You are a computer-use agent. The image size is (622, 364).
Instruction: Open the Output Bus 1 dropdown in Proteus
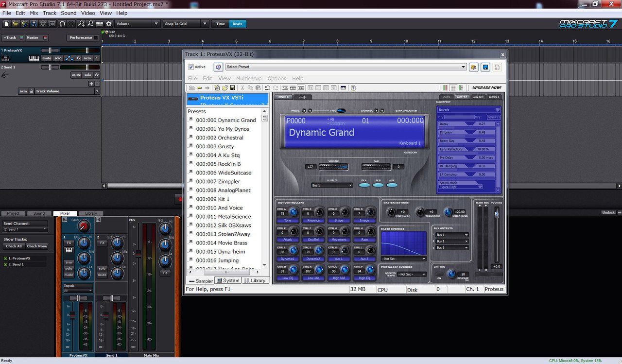(332, 185)
